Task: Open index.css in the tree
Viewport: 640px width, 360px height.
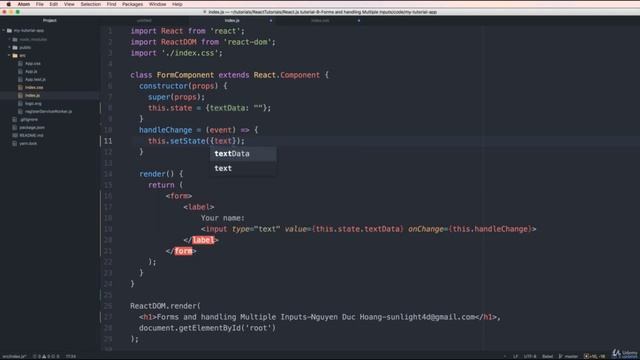Action: coord(34,87)
